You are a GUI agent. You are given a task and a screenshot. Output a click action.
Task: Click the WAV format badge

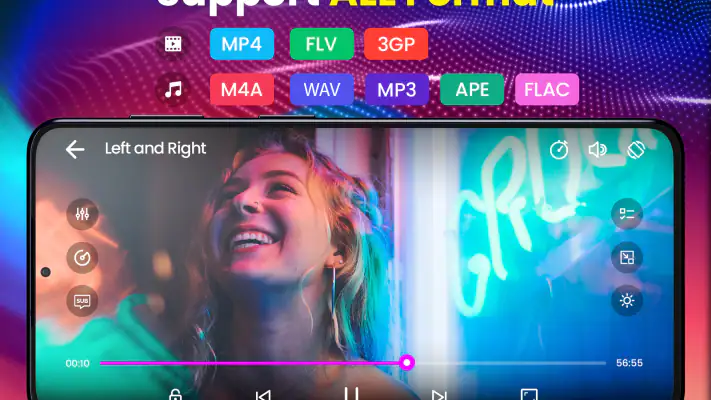point(321,89)
